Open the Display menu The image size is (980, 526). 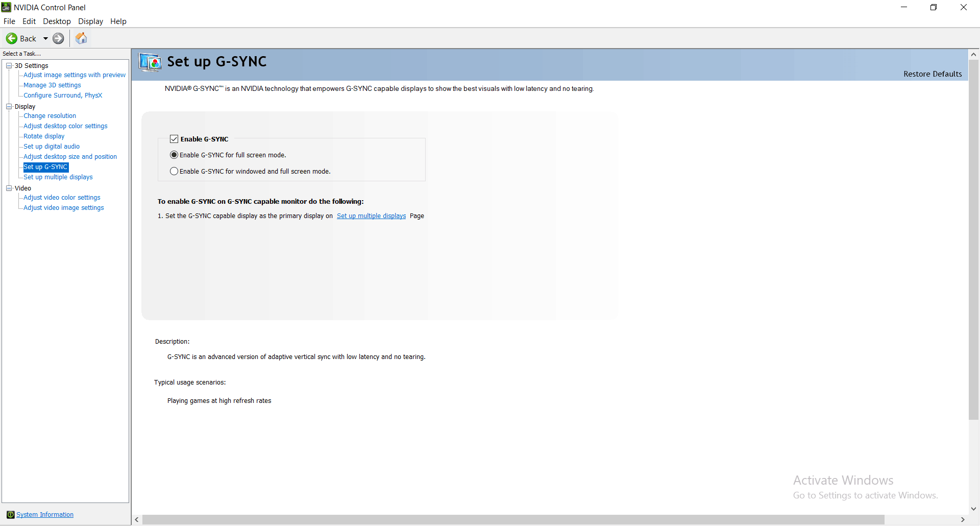click(90, 21)
